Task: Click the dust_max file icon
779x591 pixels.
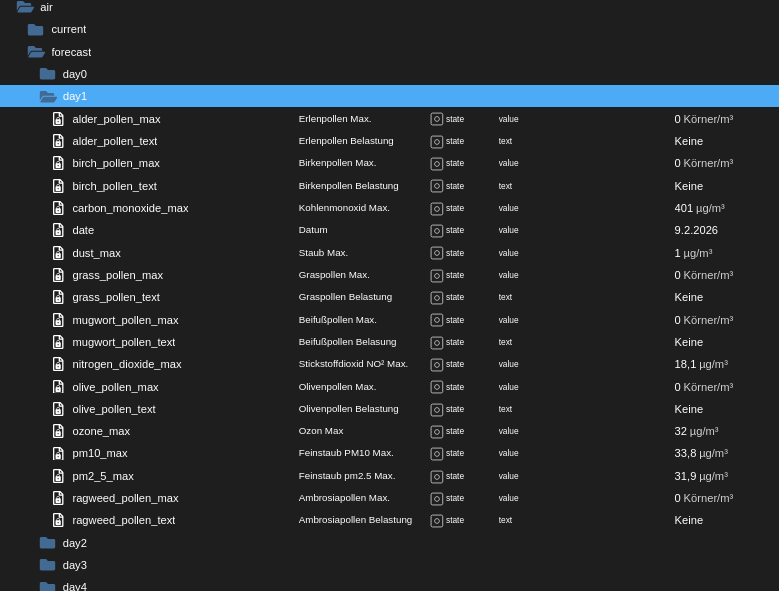Action: [x=58, y=253]
